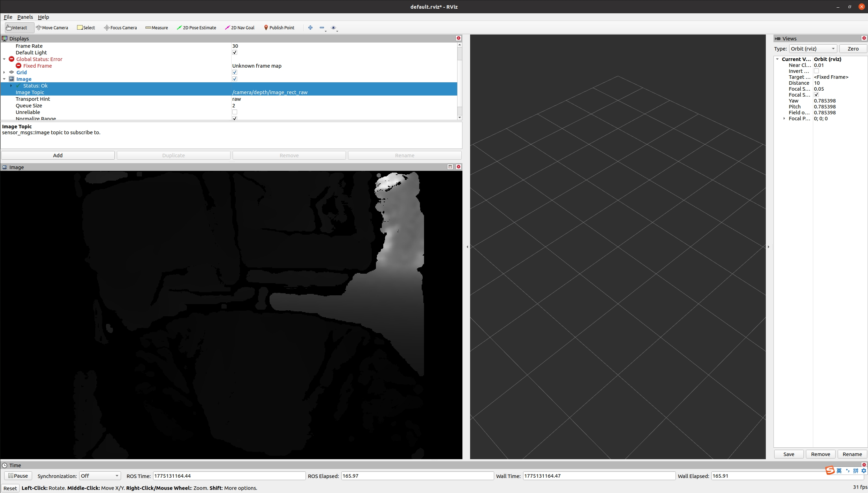Viewport: 868px width, 493px height.
Task: Click Rename button in Views panel
Action: [x=852, y=454]
